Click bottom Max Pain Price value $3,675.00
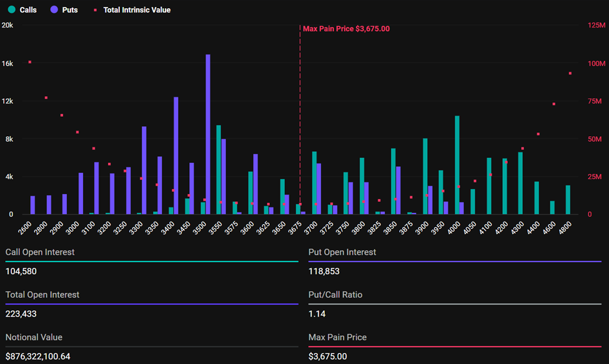This screenshot has height=364, width=609. (327, 357)
